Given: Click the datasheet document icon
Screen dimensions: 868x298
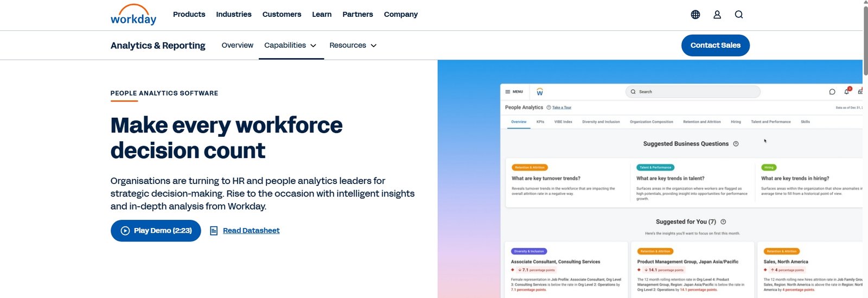Looking at the screenshot, I should coord(214,231).
